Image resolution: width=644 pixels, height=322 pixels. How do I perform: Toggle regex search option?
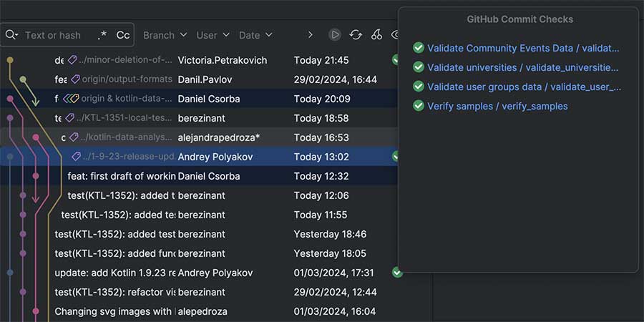102,35
